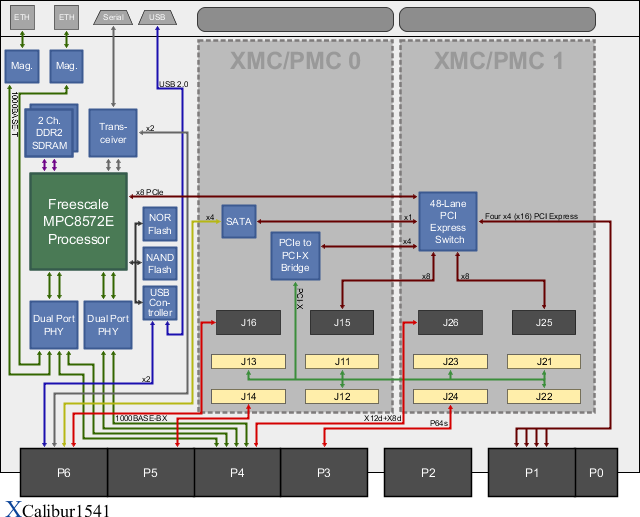Click the P6 backplane connector
The height and width of the screenshot is (517, 640).
(64, 473)
